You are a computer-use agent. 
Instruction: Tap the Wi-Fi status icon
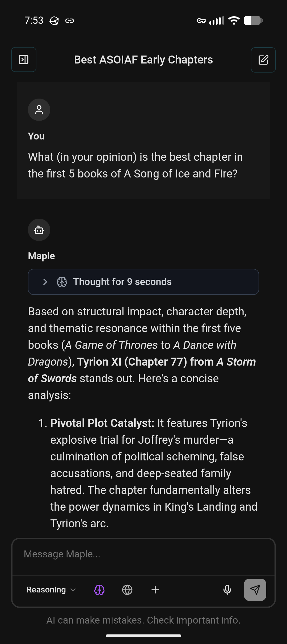[234, 20]
